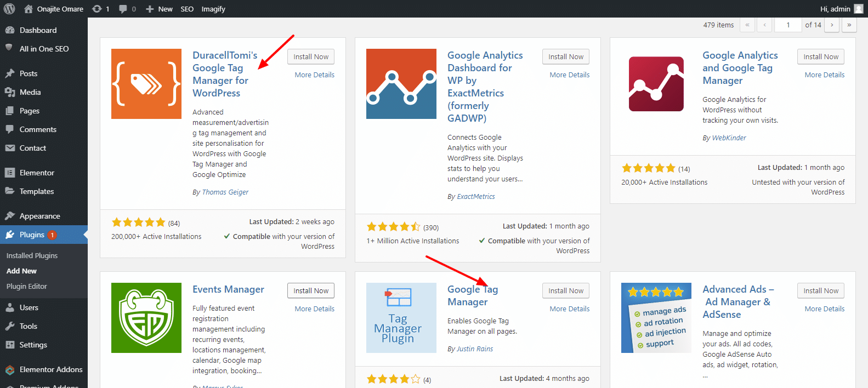Click the Media icon in sidebar
The image size is (868, 388).
pos(10,92)
